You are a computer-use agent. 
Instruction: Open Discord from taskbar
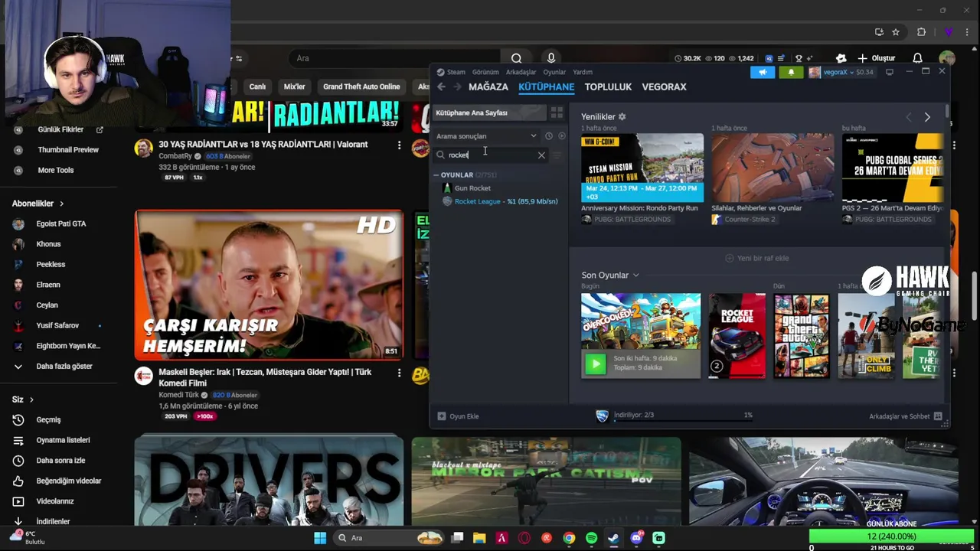point(636,538)
